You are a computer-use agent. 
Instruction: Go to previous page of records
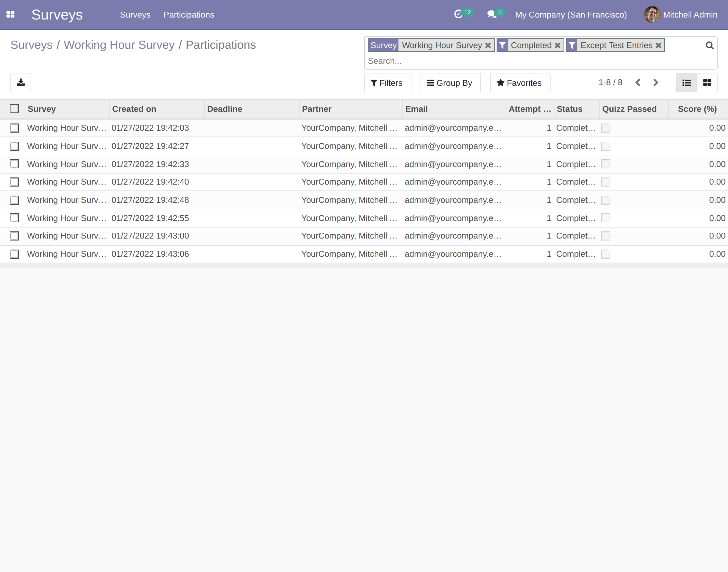click(638, 82)
